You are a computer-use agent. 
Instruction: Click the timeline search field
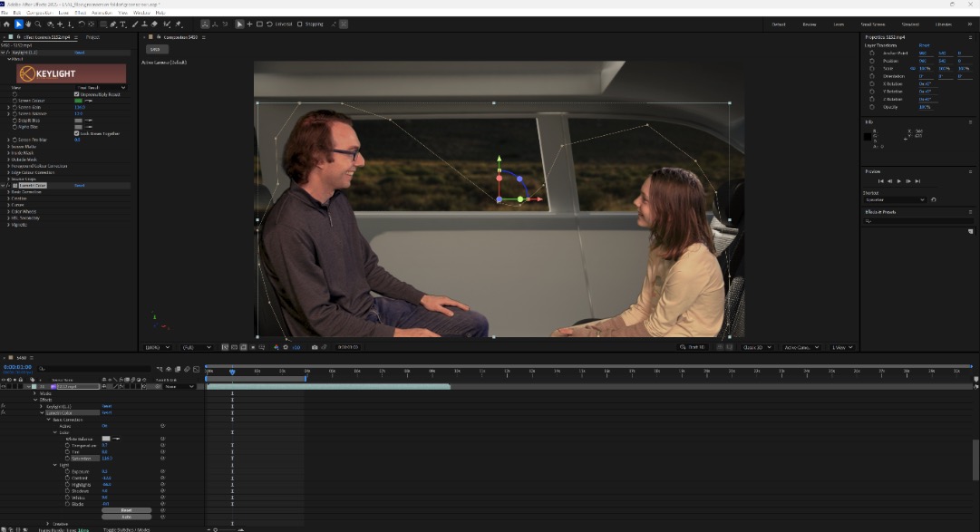pos(93,369)
